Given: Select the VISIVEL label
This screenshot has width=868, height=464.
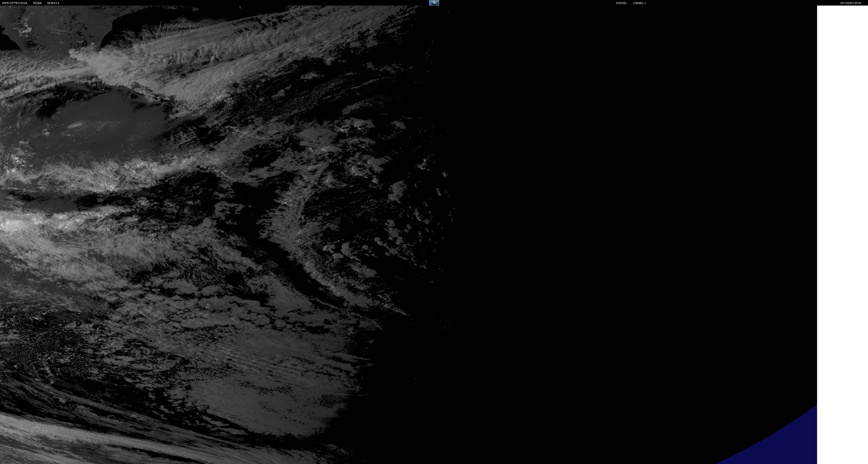Looking at the screenshot, I should (621, 3).
